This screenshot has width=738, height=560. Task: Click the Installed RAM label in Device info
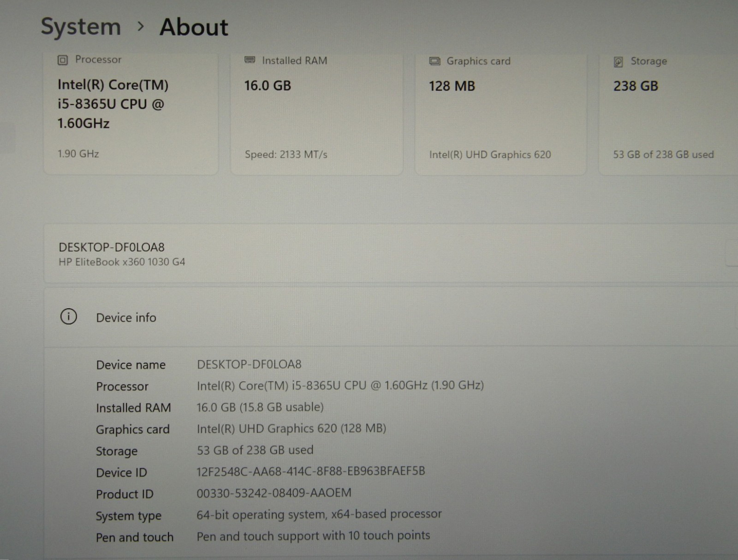(133, 408)
